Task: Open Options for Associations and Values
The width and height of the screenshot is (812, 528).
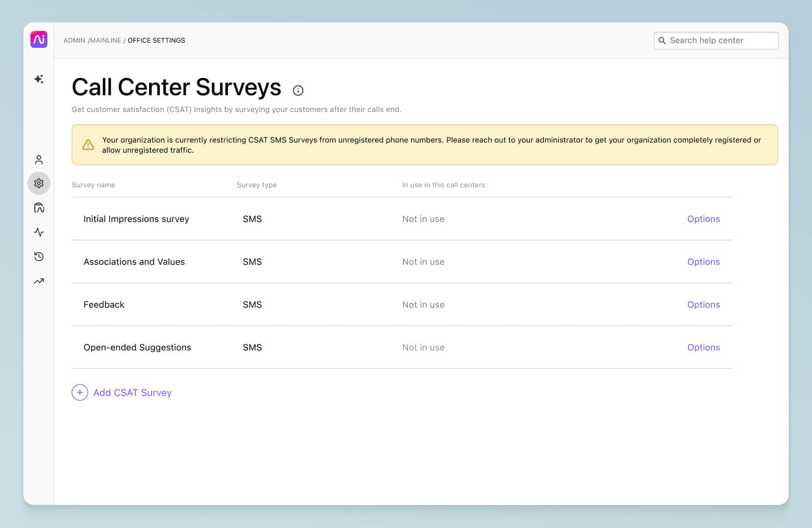Action: tap(703, 262)
